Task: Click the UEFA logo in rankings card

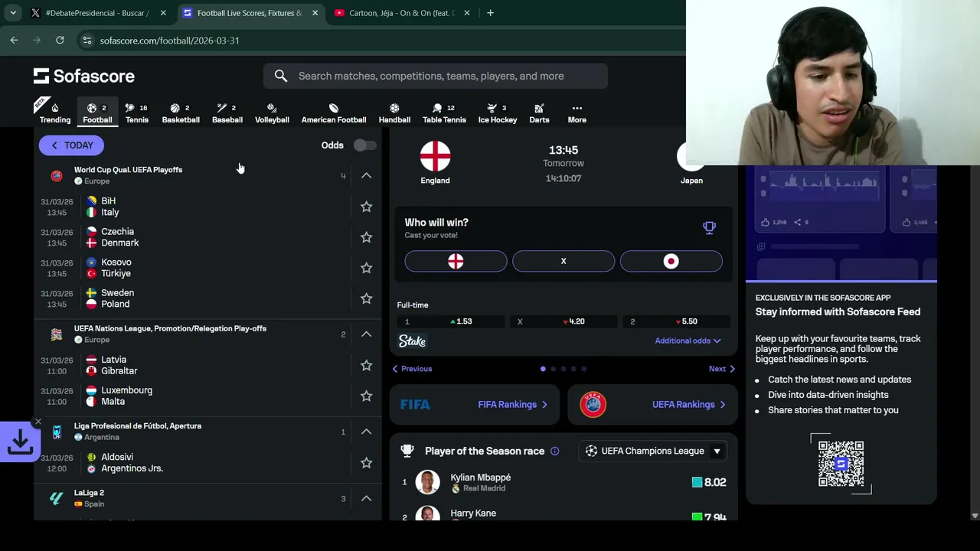Action: tap(593, 404)
